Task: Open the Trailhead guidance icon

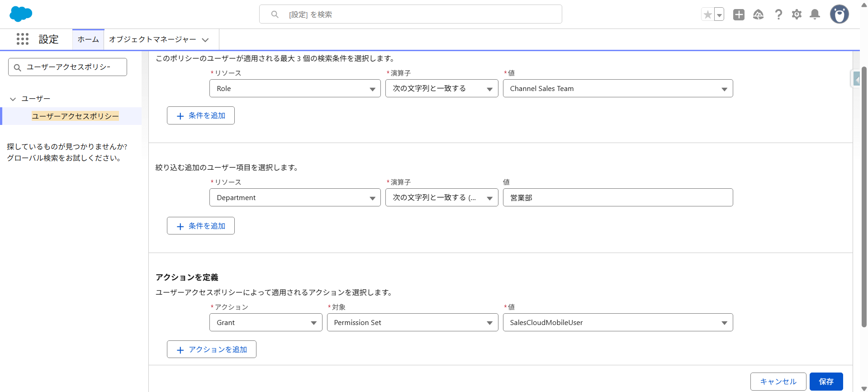Action: (758, 14)
